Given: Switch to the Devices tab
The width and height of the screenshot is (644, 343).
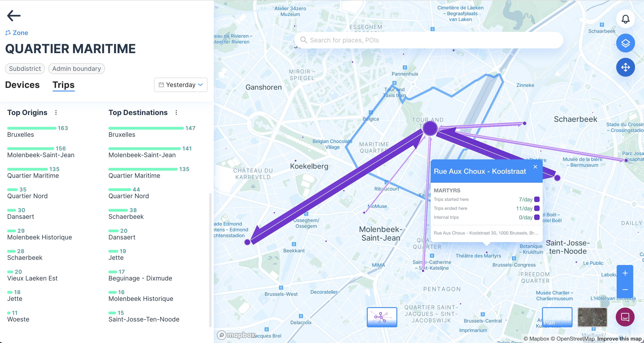Looking at the screenshot, I should [x=22, y=85].
